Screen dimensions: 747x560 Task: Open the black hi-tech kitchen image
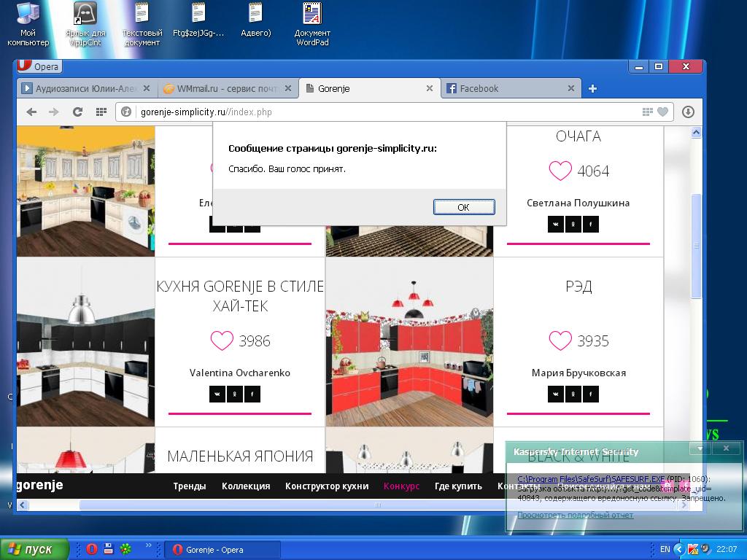click(x=86, y=343)
